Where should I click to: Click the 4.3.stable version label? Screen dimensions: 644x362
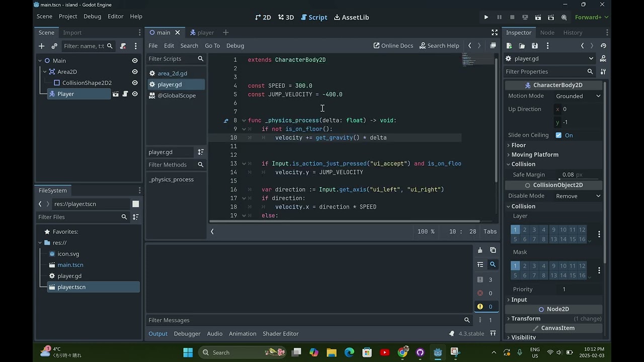[471, 334]
